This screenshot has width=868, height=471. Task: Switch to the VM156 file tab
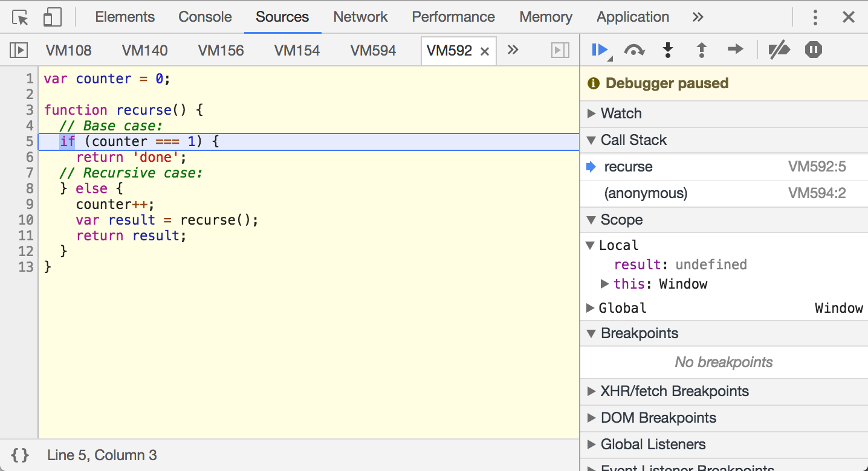221,51
